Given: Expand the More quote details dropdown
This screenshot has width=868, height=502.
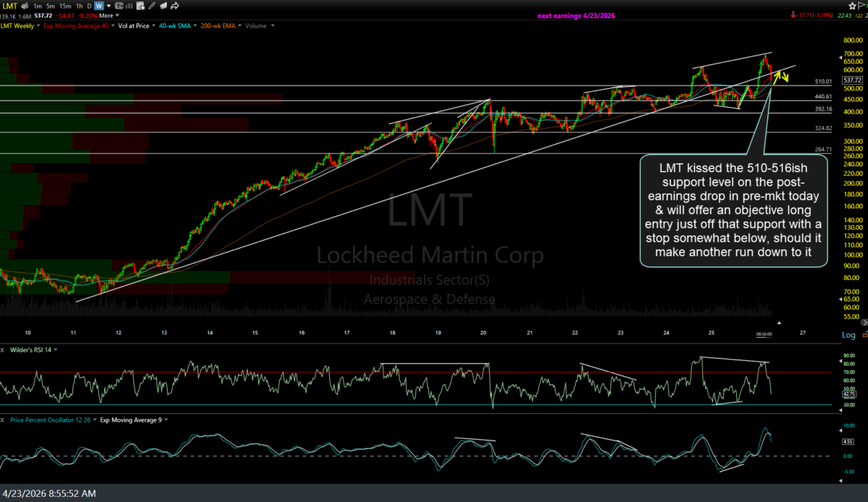Looking at the screenshot, I should coord(109,16).
